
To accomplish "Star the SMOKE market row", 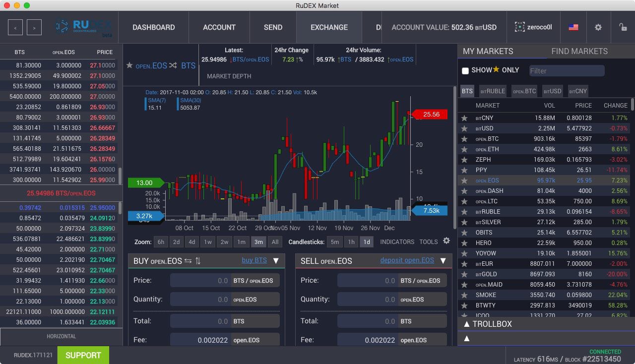I will pyautogui.click(x=464, y=295).
